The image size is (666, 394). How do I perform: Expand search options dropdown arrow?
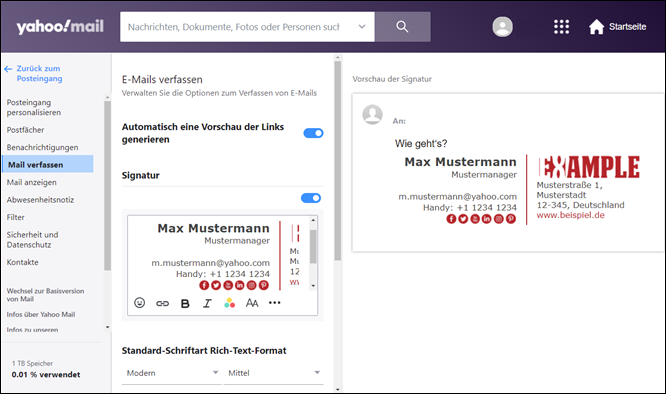pos(362,26)
